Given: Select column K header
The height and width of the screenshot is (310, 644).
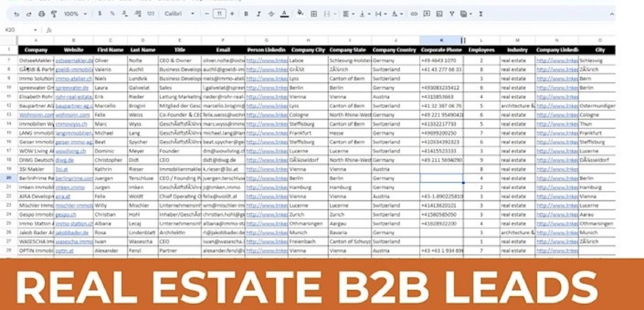Looking at the screenshot, I should [x=441, y=40].
